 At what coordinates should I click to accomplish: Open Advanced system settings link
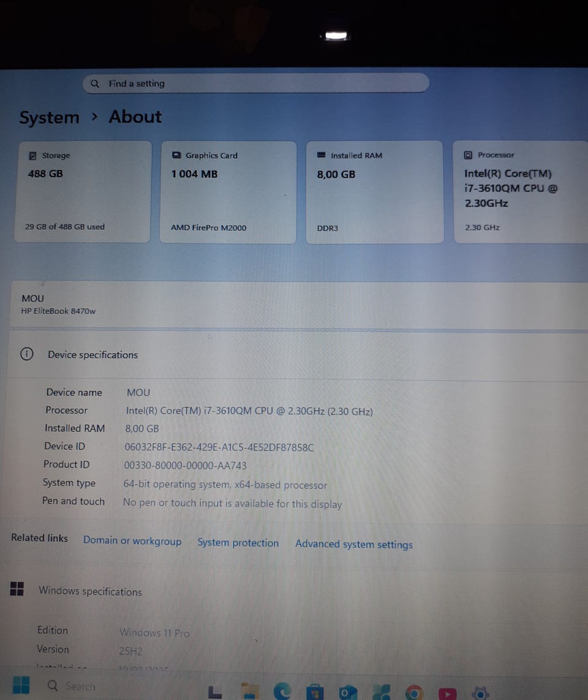pos(354,544)
